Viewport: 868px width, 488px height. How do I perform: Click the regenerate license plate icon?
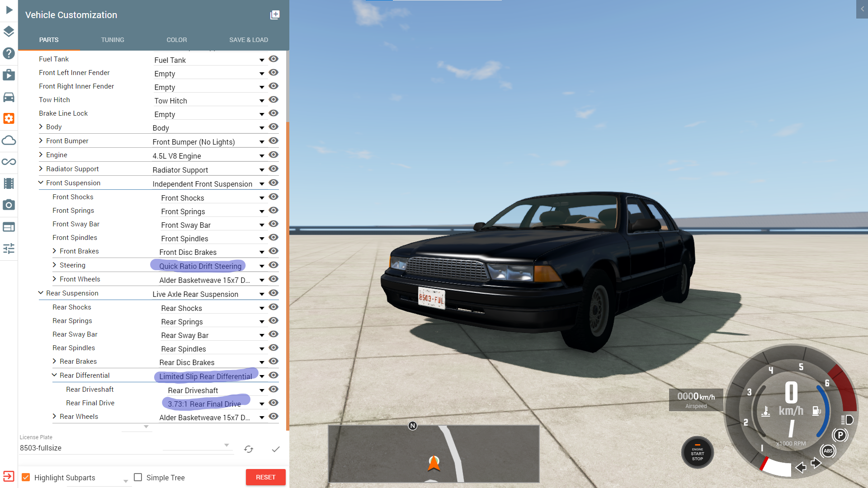pos(249,449)
